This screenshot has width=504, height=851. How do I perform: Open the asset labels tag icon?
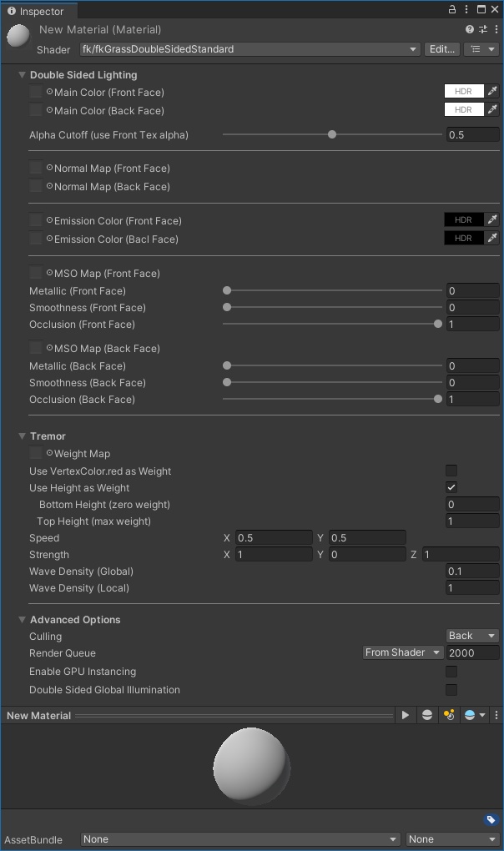point(491,820)
